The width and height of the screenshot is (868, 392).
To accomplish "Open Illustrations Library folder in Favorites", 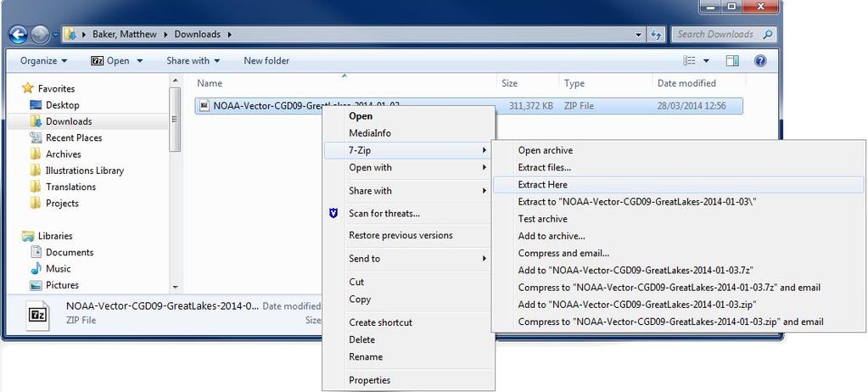I will [77, 171].
